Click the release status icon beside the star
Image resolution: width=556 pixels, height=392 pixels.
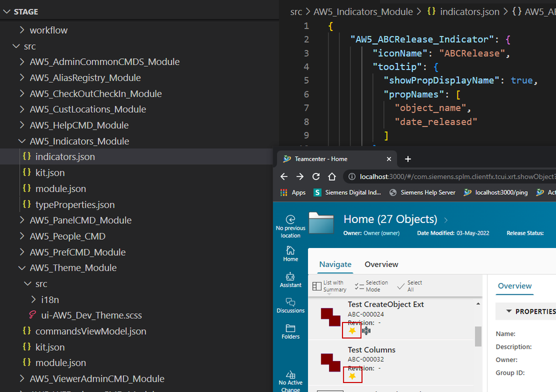pos(365,330)
